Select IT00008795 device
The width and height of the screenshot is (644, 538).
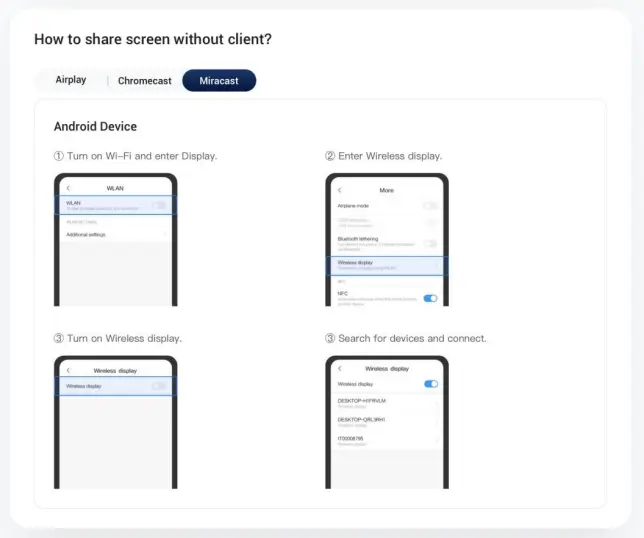click(387, 441)
